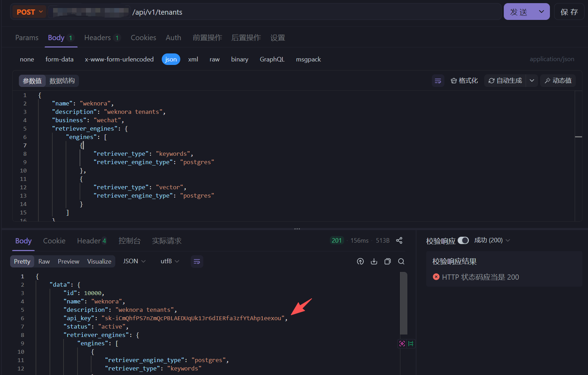Open the POST method dropdown

pos(30,12)
